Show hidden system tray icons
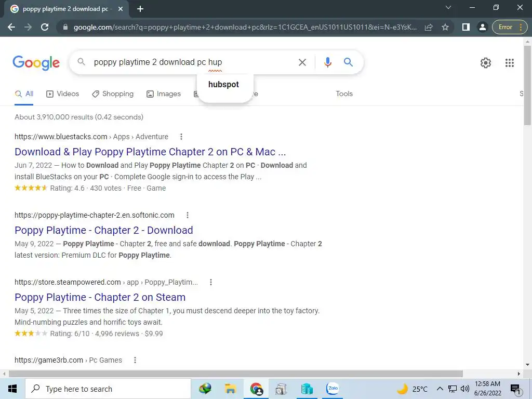Viewport: 532px width, 399px height. click(x=440, y=389)
